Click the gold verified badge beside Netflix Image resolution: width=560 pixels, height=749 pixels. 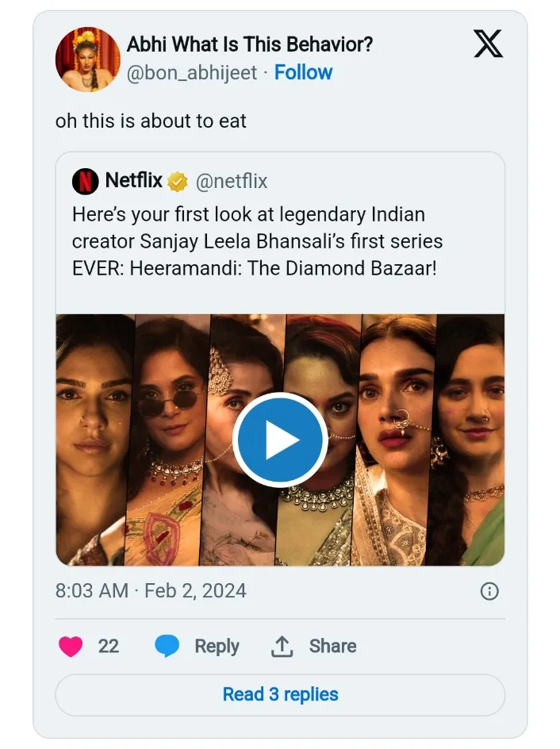[178, 182]
